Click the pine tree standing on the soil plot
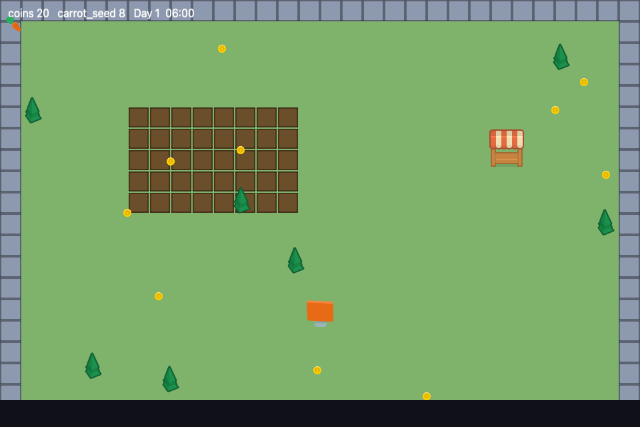The image size is (640, 427). (241, 200)
